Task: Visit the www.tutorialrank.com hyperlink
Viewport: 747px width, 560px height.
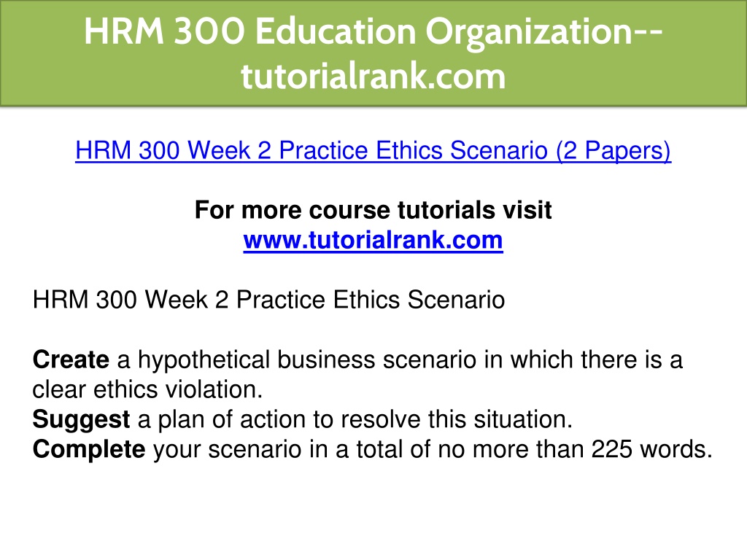Action: click(x=373, y=240)
